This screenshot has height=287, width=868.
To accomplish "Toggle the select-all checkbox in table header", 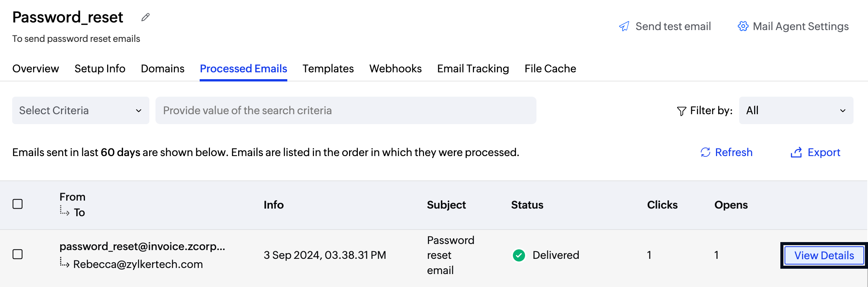I will tap(18, 204).
